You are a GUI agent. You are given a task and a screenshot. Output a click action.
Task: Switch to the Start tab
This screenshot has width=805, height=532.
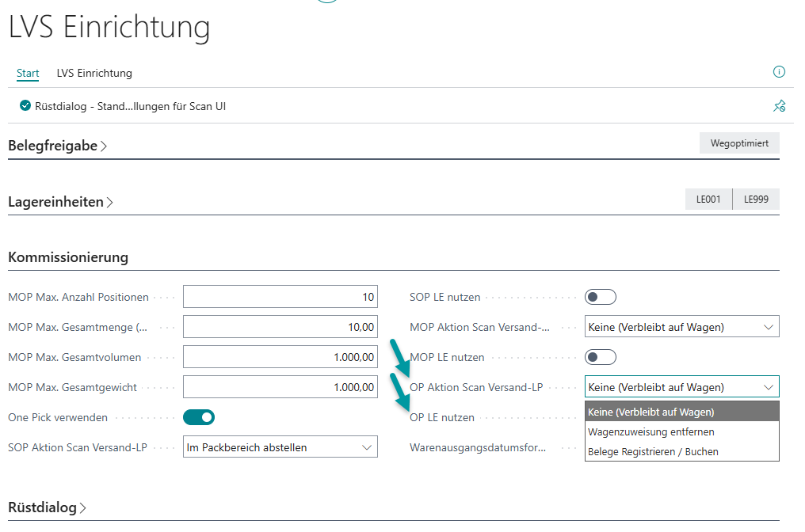(28, 74)
